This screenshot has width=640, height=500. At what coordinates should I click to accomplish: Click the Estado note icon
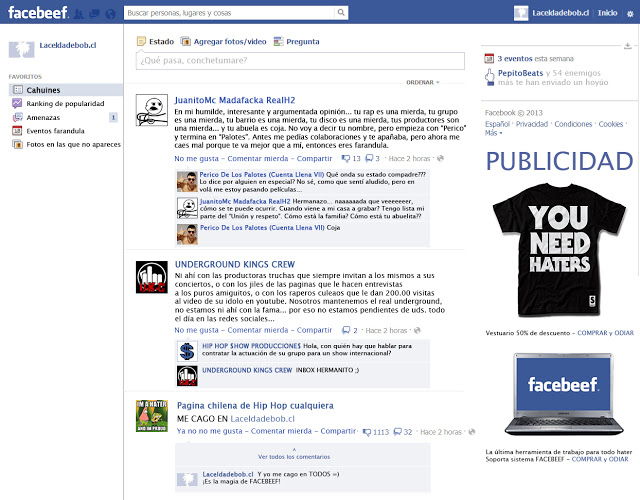tap(141, 41)
